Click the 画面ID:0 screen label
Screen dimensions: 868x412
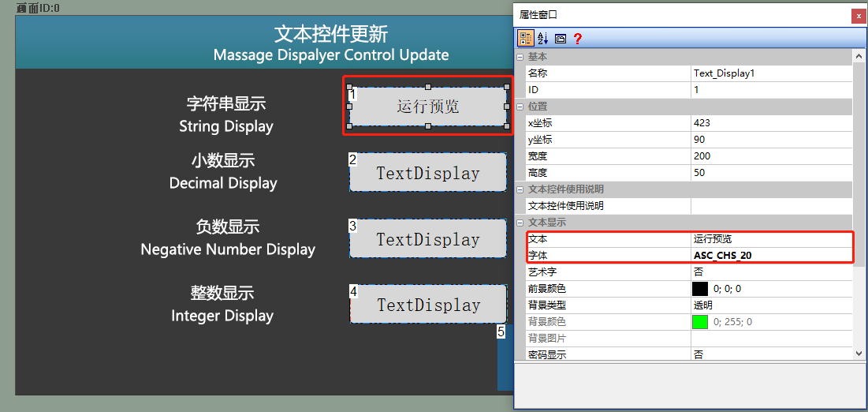tap(38, 8)
